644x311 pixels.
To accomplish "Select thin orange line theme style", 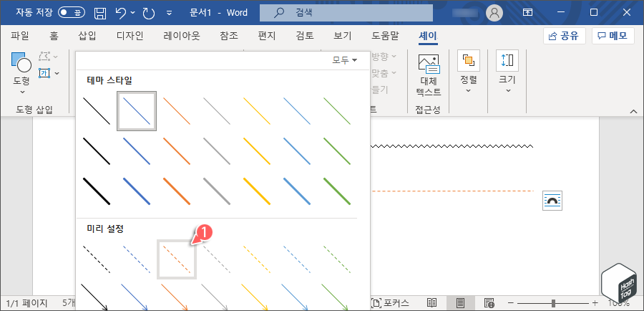I will pos(177,111).
